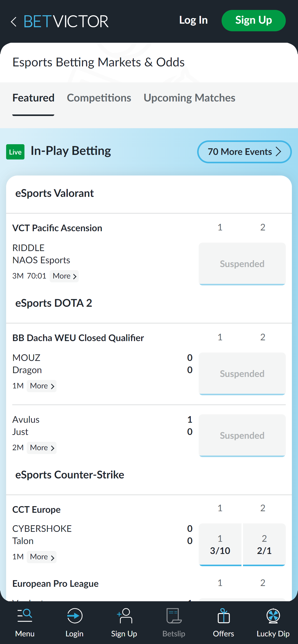The width and height of the screenshot is (298, 644).
Task: Click Log In in the top header
Action: pyautogui.click(x=193, y=20)
